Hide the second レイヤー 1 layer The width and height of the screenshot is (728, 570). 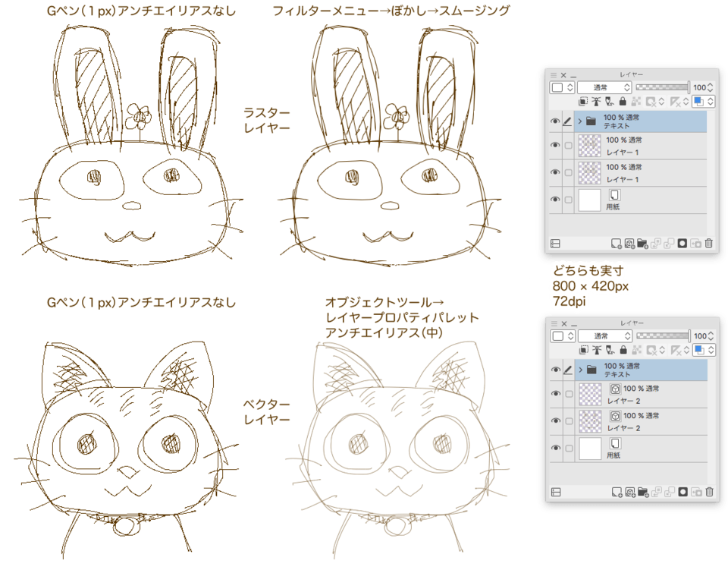[555, 172]
